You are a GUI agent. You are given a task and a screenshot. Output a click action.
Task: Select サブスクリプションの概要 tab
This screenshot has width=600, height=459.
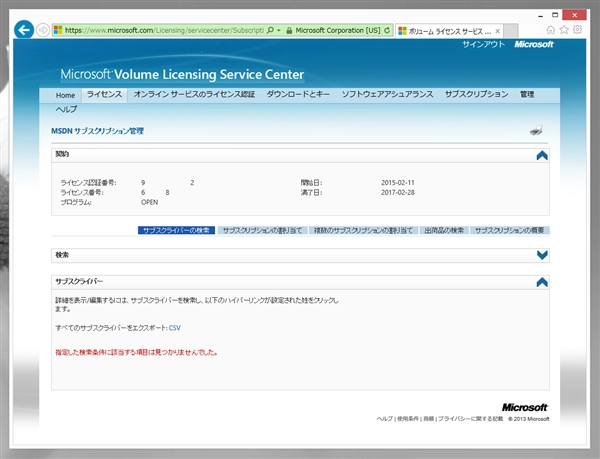pos(510,230)
